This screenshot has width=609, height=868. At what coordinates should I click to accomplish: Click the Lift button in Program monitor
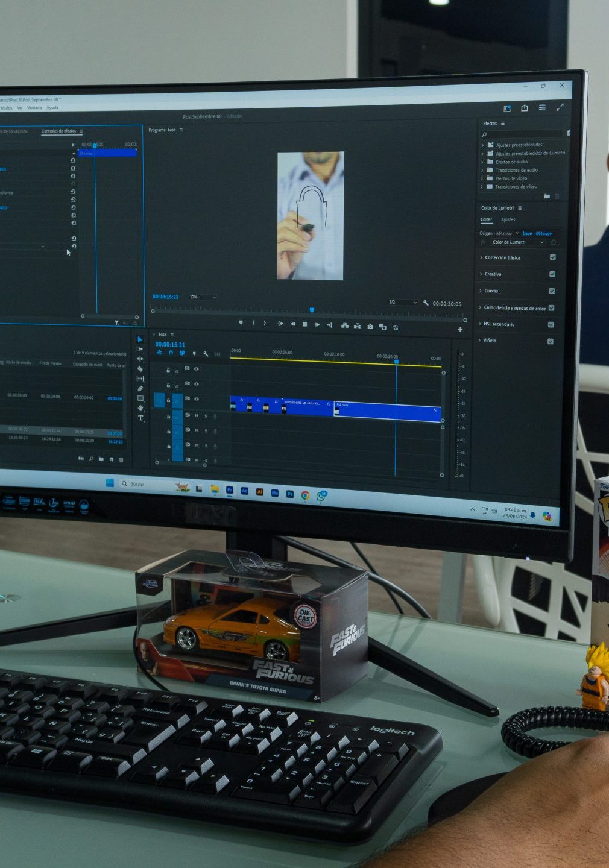344,326
